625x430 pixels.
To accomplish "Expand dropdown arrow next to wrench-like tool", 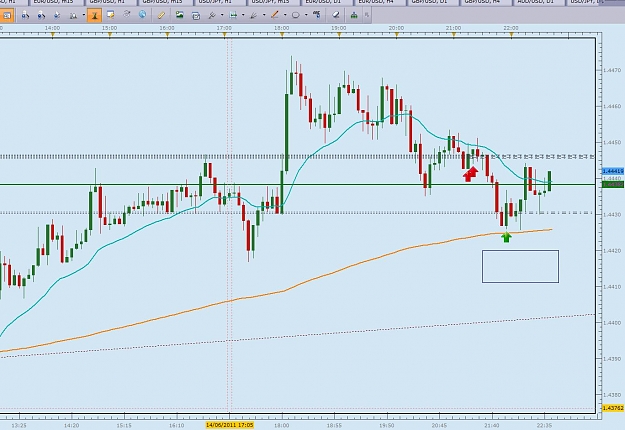I will point(222,16).
